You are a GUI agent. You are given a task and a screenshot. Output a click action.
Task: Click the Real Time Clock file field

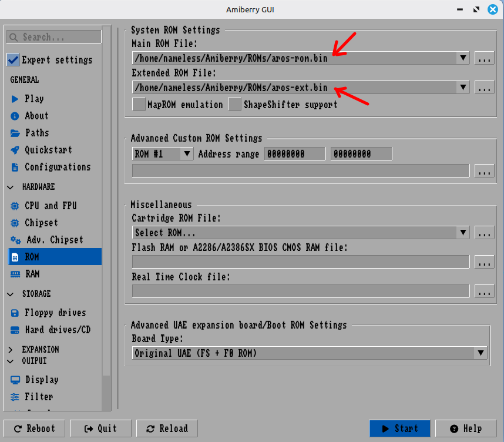(x=301, y=291)
